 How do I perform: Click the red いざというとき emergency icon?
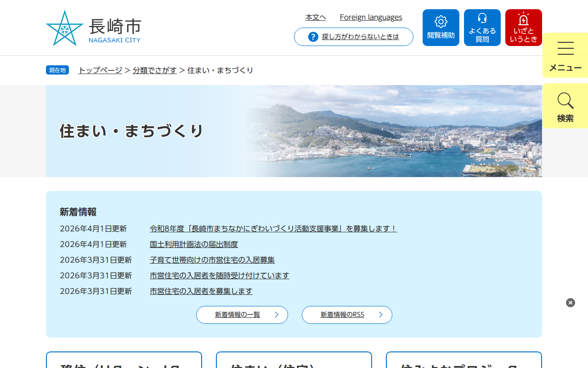click(523, 27)
